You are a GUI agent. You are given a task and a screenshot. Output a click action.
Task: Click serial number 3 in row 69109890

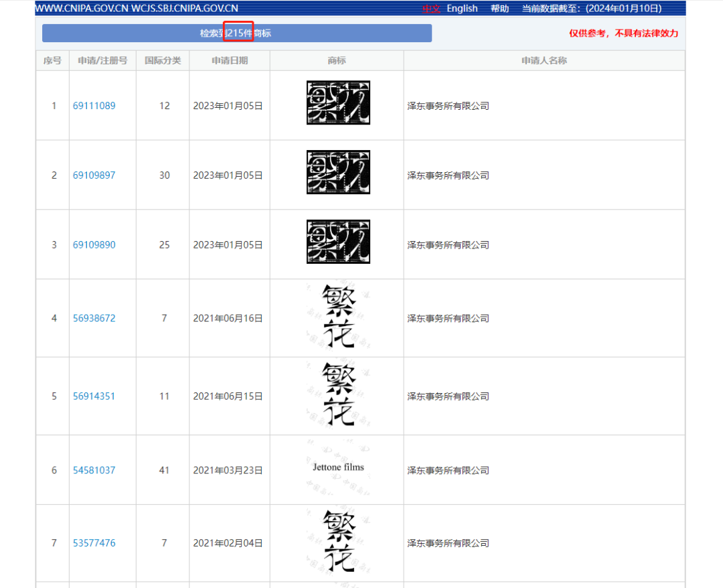(54, 245)
